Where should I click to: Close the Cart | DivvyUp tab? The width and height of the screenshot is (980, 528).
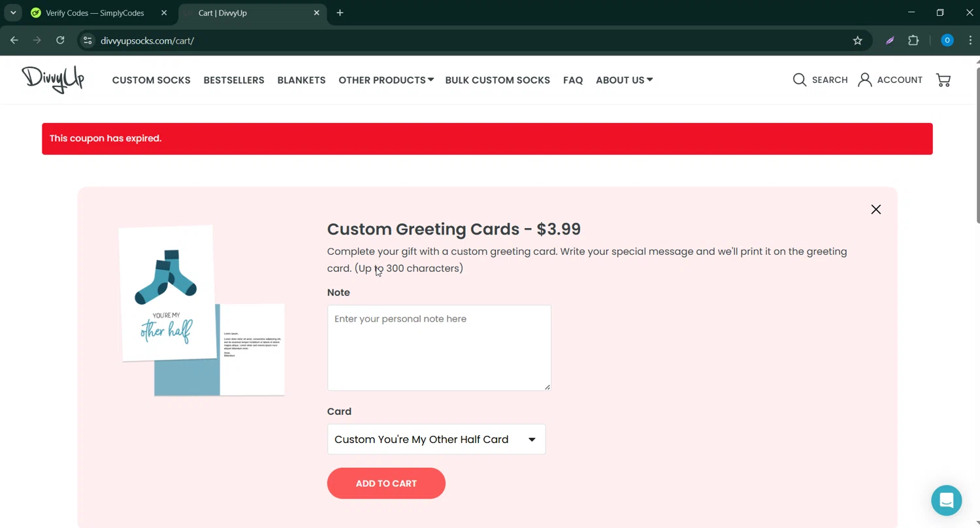click(x=317, y=13)
